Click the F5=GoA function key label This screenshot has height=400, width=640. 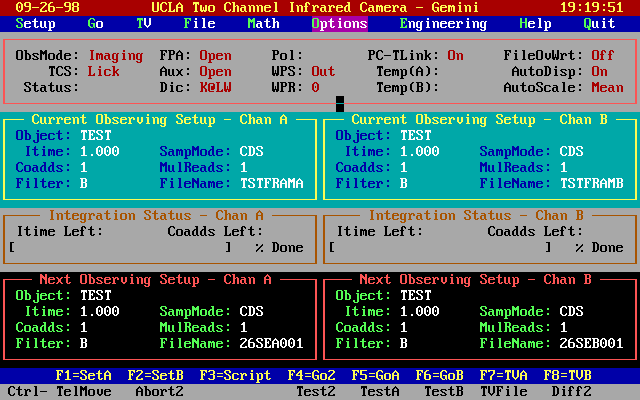click(376, 375)
